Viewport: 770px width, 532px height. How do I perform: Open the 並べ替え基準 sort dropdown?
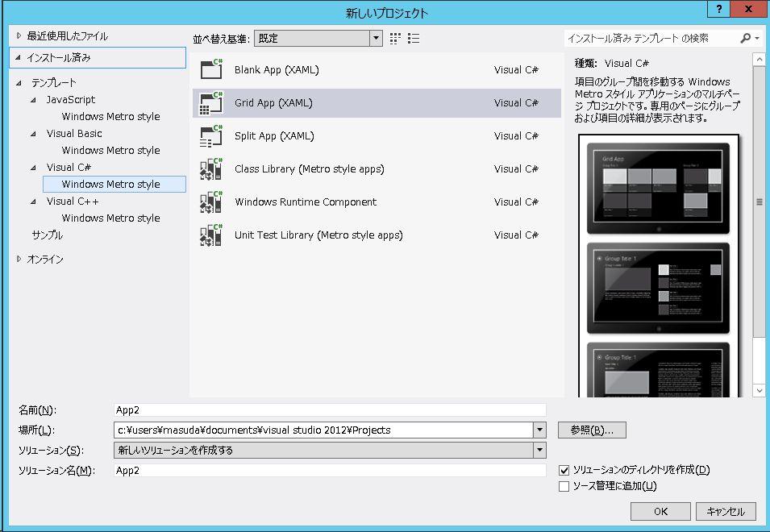click(376, 39)
